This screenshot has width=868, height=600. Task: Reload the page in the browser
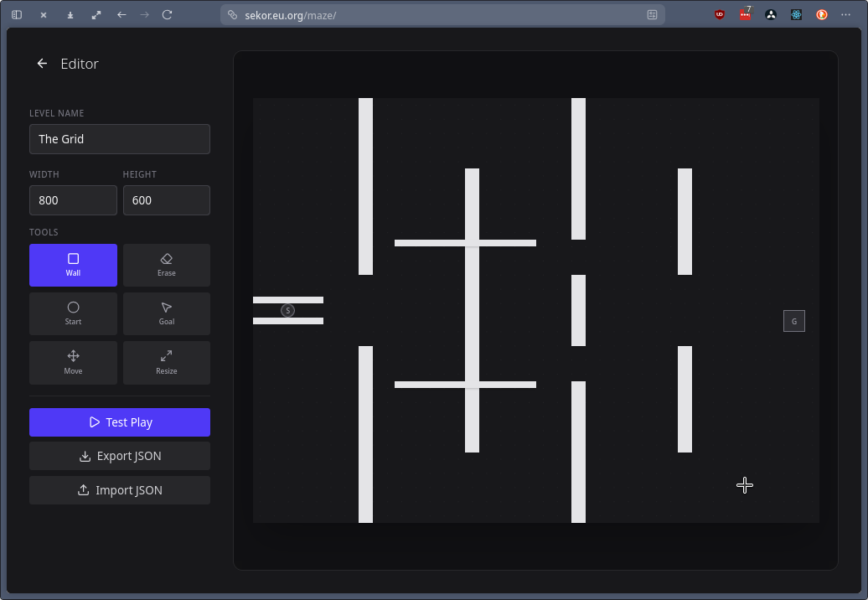pyautogui.click(x=167, y=15)
